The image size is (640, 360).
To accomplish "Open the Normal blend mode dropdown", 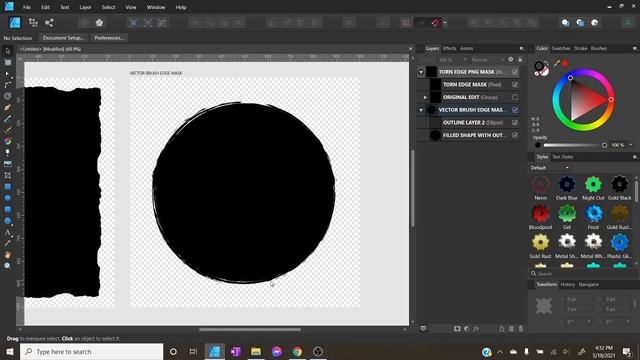I will (x=487, y=60).
